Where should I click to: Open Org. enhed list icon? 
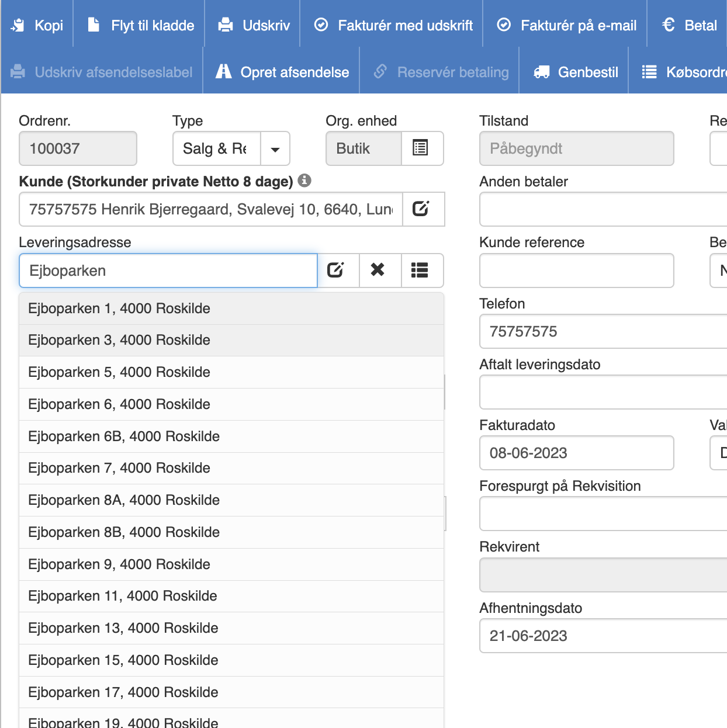422,149
